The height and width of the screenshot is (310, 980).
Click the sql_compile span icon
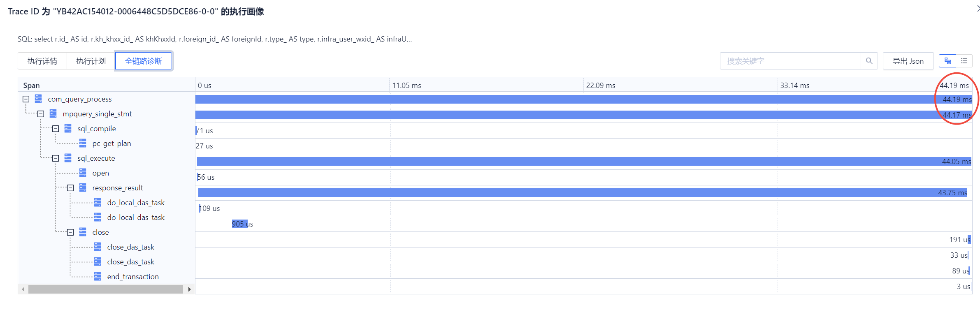click(x=68, y=128)
